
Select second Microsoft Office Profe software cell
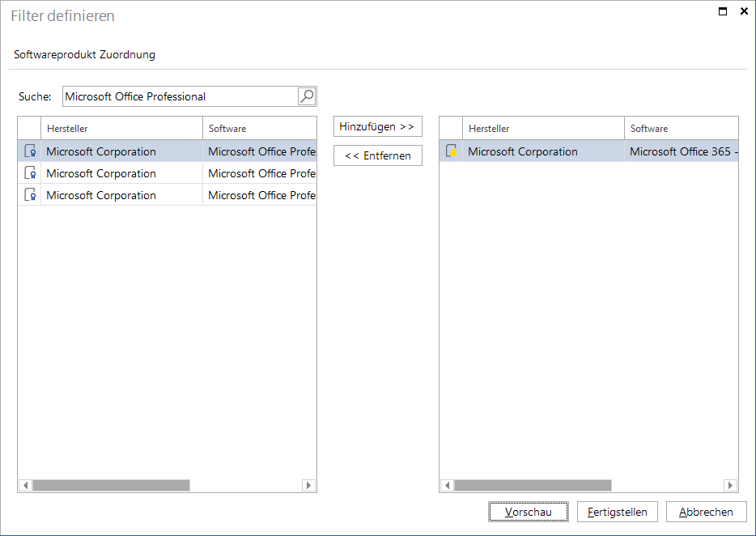(x=259, y=173)
